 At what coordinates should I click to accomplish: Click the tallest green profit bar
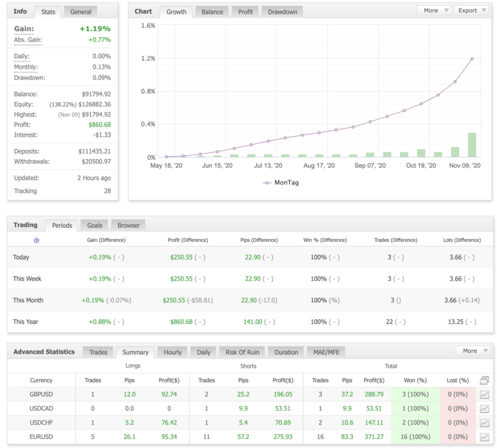pyautogui.click(x=472, y=145)
